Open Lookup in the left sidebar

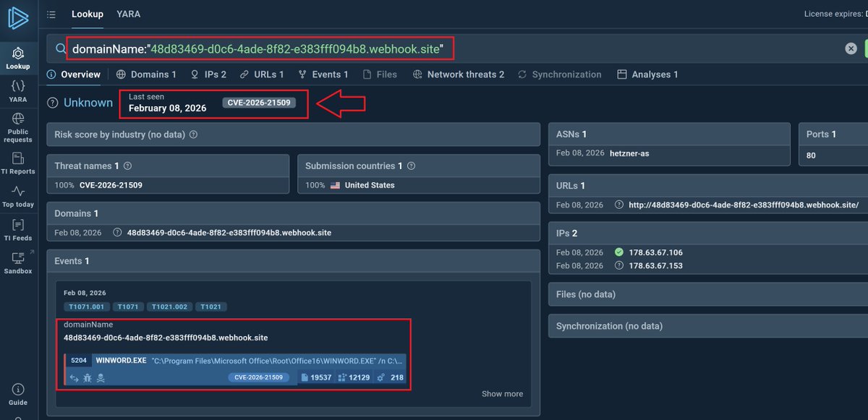coord(18,59)
